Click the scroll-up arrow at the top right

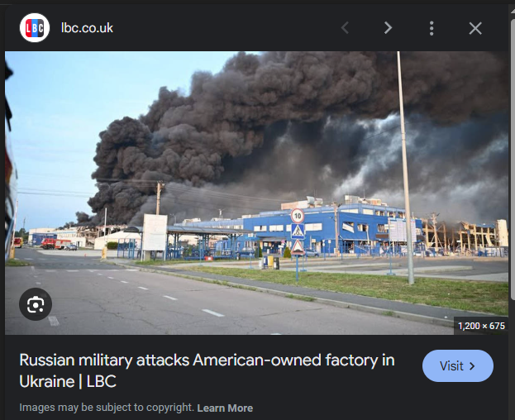(513, 11)
